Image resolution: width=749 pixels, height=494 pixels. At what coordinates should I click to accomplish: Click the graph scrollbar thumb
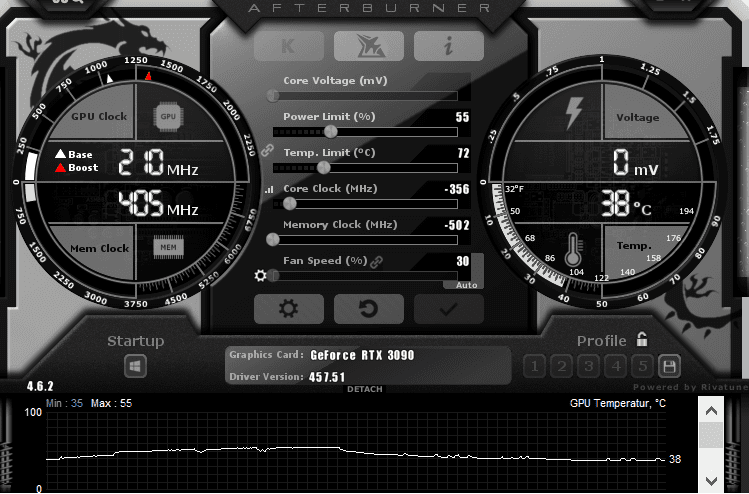[x=711, y=435]
